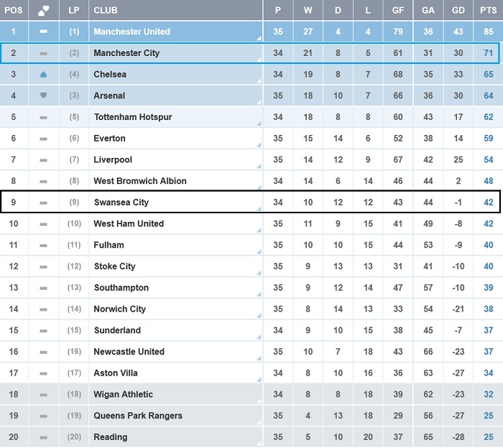Expand Aston Villa row corner triangle
Viewport: 503px width, 448px height.
(258, 380)
